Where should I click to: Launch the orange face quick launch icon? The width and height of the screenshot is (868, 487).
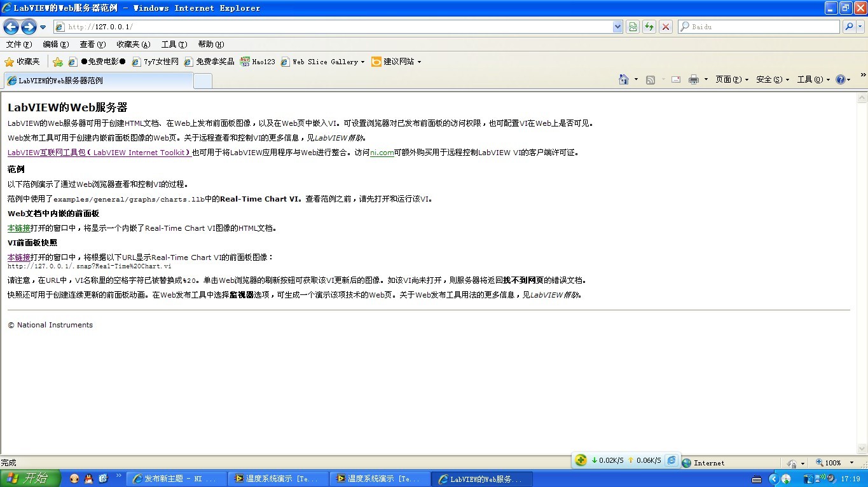pos(74,479)
